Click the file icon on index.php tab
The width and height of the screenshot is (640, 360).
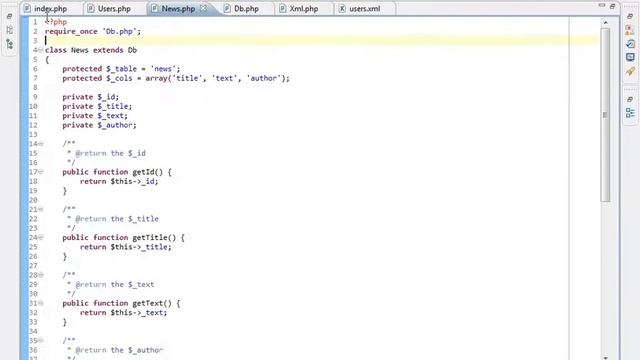(27, 9)
